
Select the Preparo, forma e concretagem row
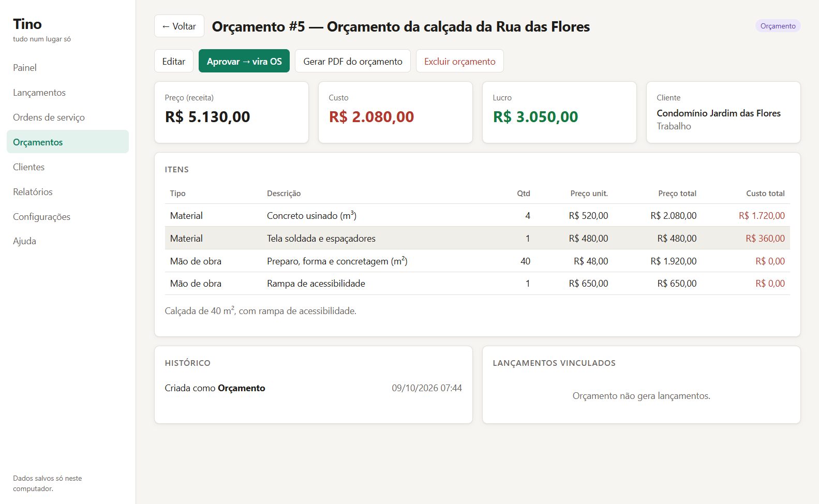(x=477, y=261)
